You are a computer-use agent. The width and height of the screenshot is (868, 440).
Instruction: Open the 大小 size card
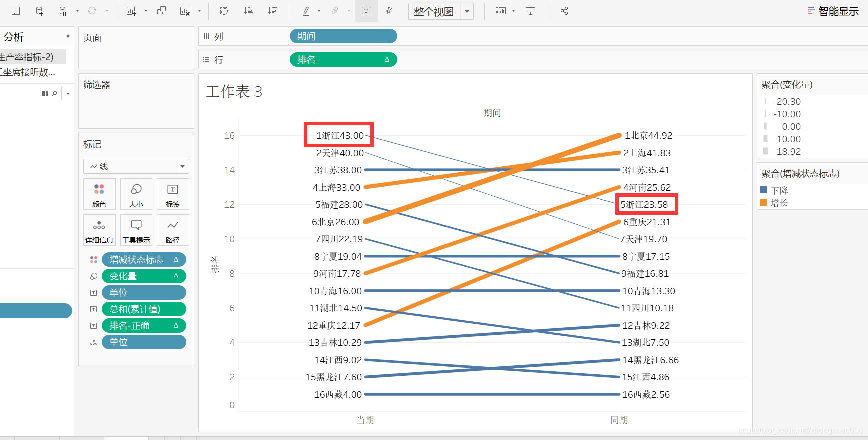(x=136, y=194)
